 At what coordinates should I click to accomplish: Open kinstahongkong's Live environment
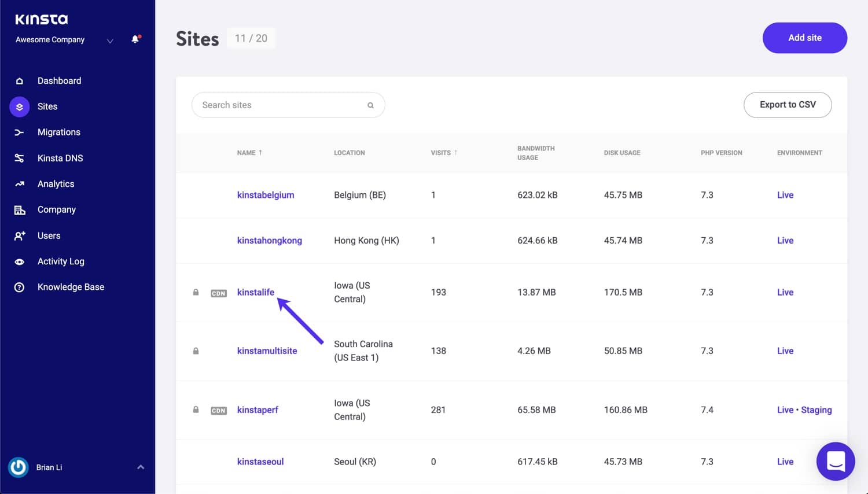click(x=785, y=241)
